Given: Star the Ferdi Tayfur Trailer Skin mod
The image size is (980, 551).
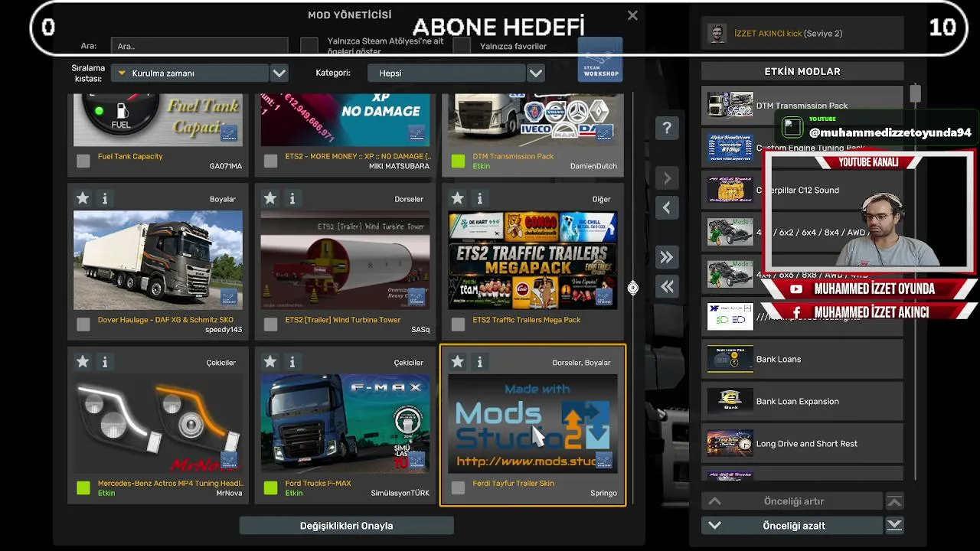Looking at the screenshot, I should [458, 362].
